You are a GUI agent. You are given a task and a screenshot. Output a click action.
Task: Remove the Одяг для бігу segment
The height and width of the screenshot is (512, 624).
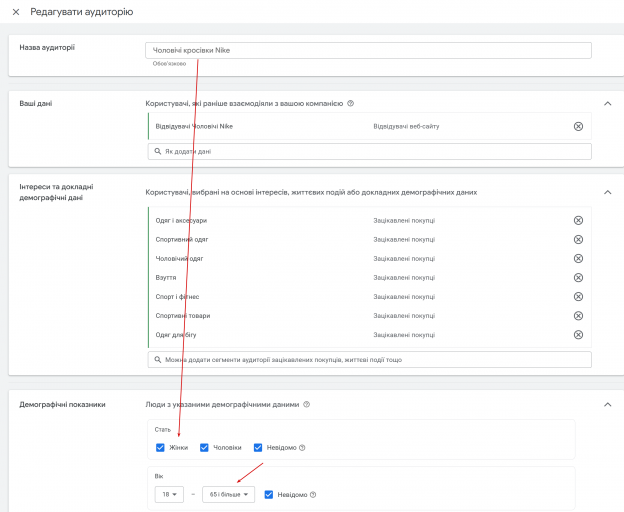578,335
